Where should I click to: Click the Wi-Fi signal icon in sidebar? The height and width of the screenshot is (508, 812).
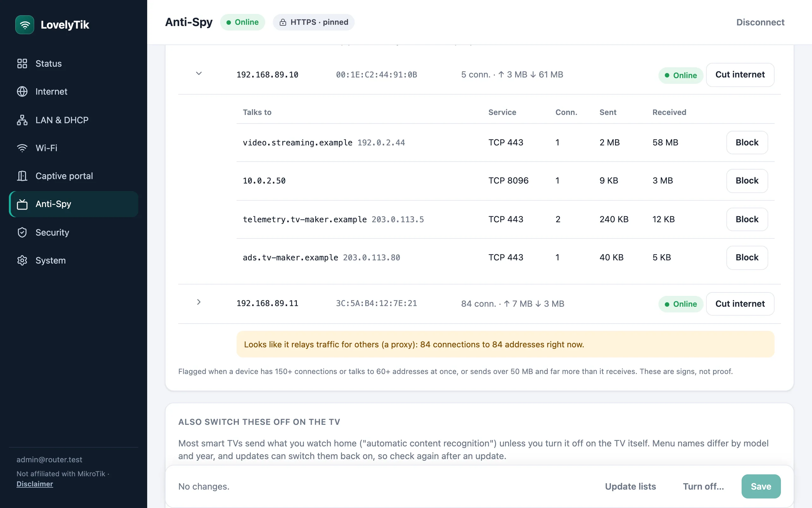tap(22, 148)
